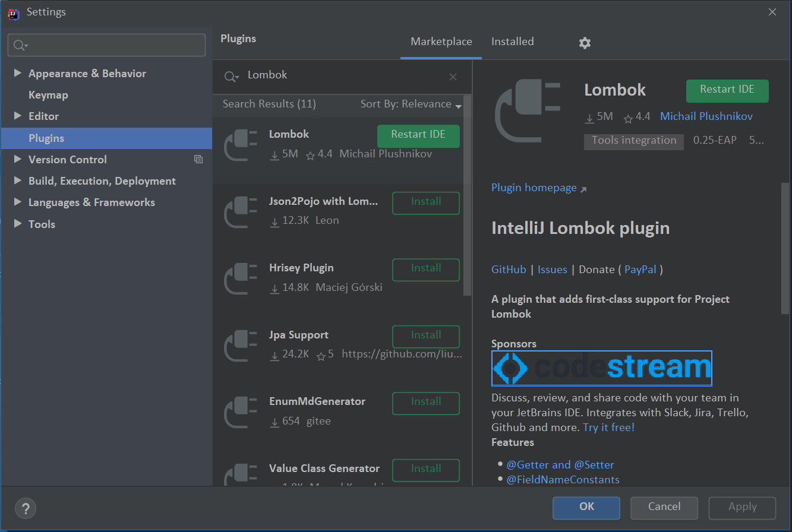
Task: Open search history via the plugin search magnifier
Action: tap(231, 77)
